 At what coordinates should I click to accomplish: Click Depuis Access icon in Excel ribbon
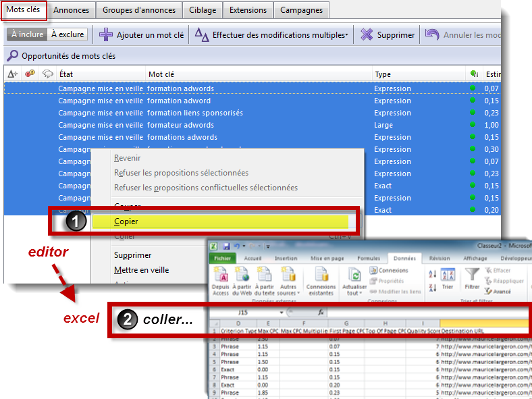(220, 275)
